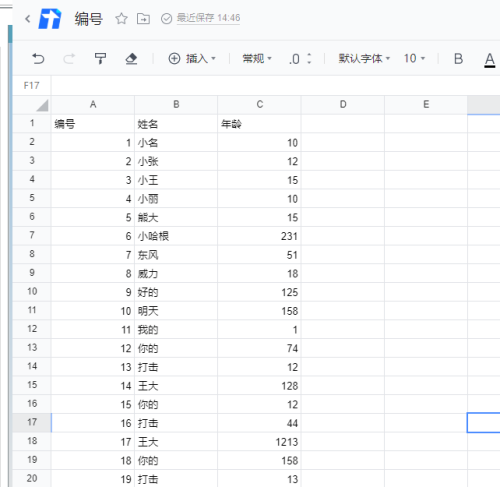Open the 常规 number format dropdown
The height and width of the screenshot is (487, 500).
click(257, 59)
